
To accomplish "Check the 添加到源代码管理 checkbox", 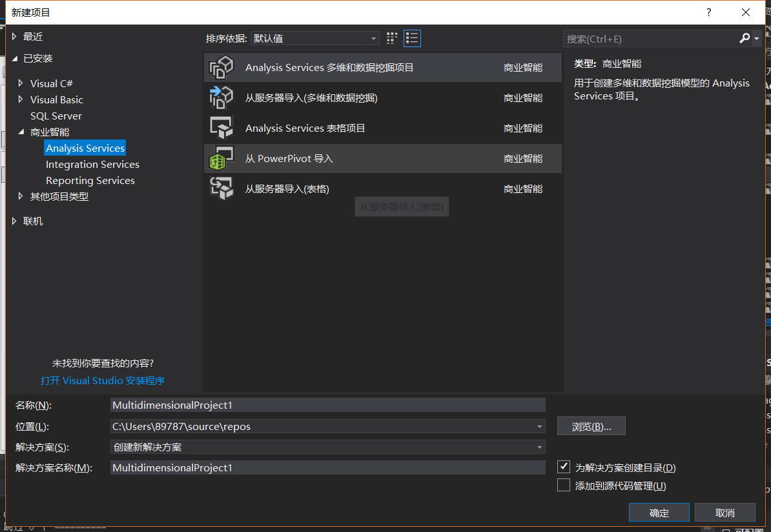I will click(x=563, y=485).
